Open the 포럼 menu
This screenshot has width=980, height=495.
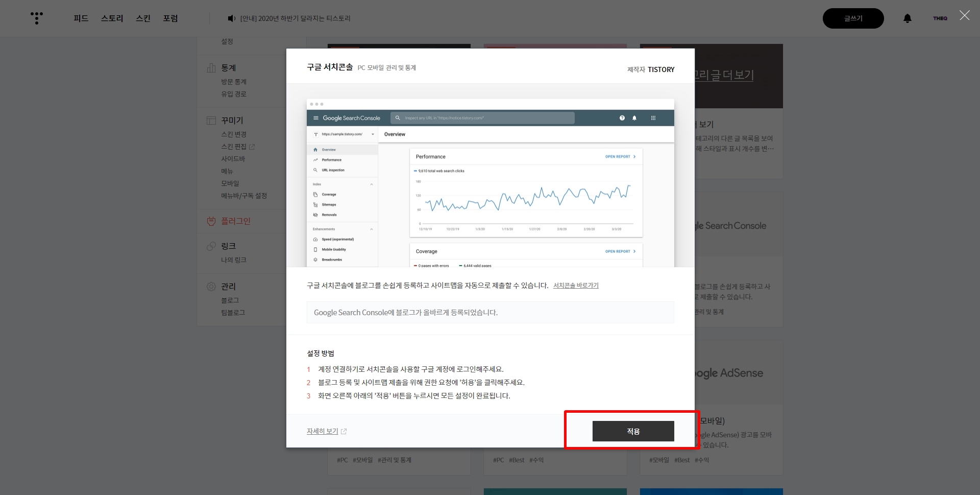tap(170, 18)
